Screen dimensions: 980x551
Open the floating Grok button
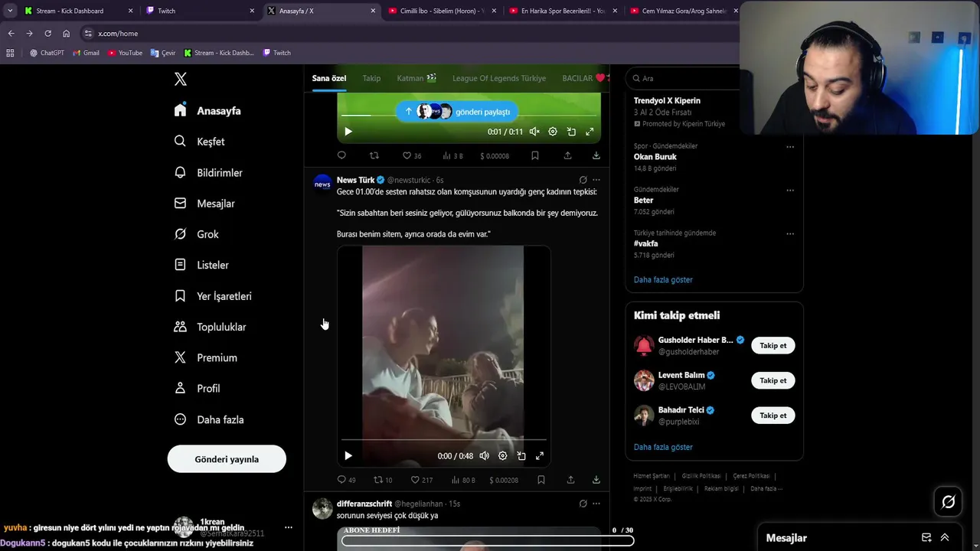[x=949, y=502]
